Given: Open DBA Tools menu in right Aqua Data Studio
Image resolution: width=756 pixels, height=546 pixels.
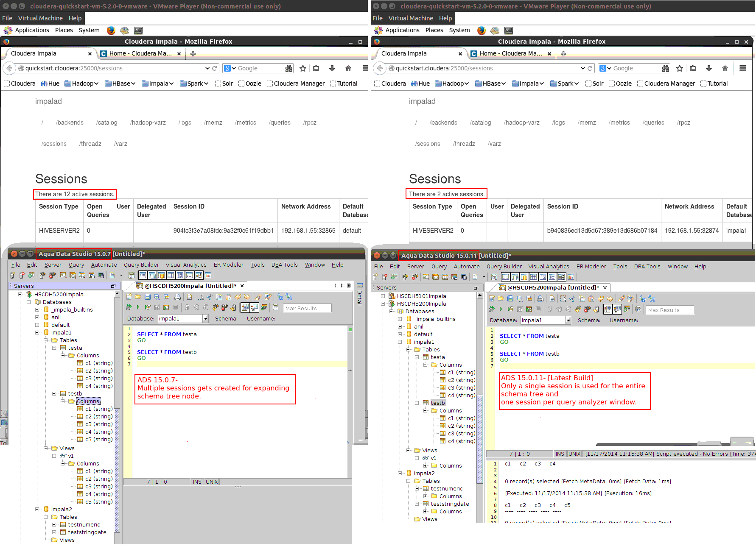Looking at the screenshot, I should click(x=647, y=267).
